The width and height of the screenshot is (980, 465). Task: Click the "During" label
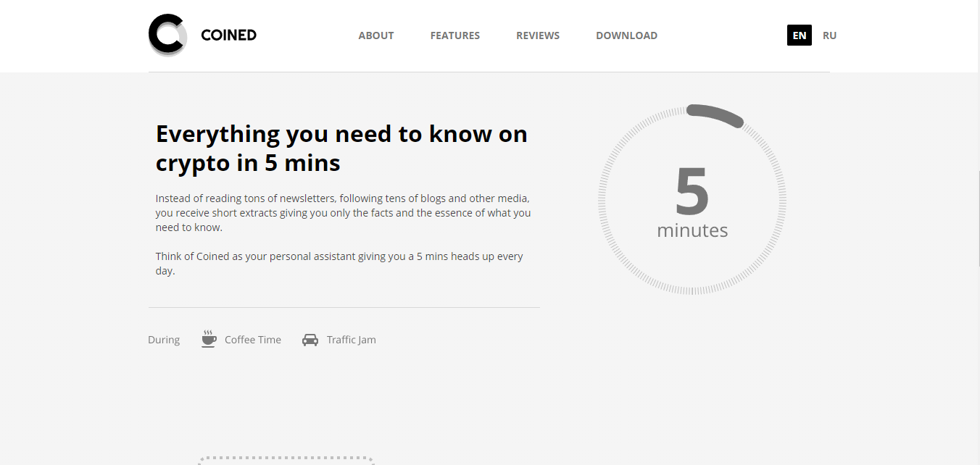pyautogui.click(x=164, y=340)
